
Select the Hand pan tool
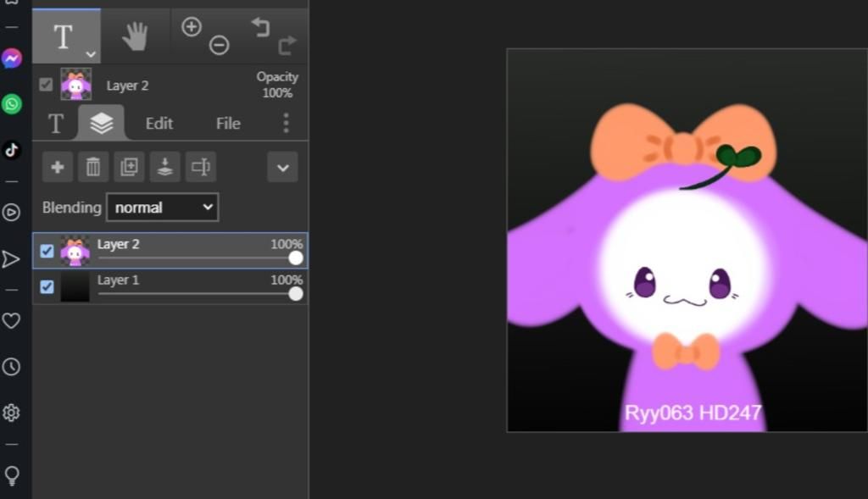(135, 36)
